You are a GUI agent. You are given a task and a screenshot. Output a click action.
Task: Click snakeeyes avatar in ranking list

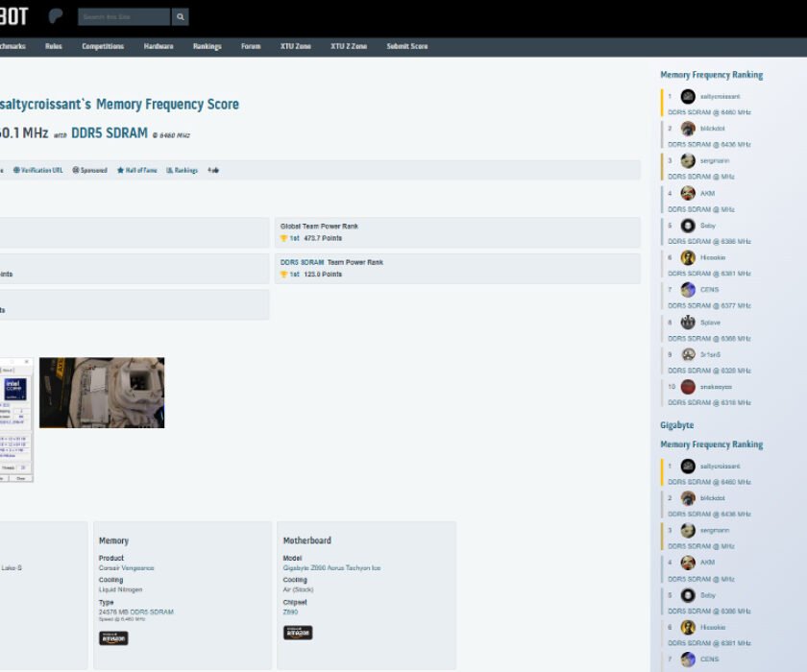pyautogui.click(x=688, y=387)
